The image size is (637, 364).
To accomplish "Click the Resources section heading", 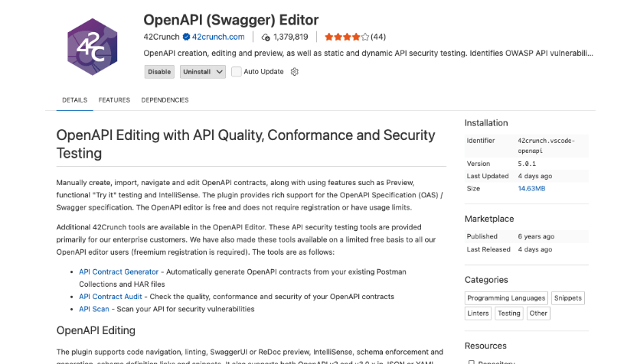I will coord(485,346).
